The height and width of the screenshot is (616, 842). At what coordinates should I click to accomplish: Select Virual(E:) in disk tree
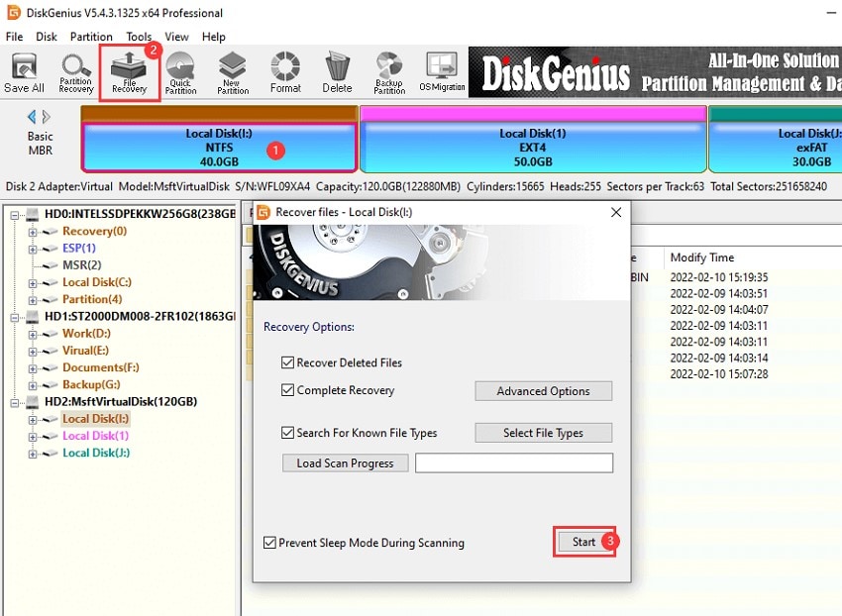coord(85,351)
